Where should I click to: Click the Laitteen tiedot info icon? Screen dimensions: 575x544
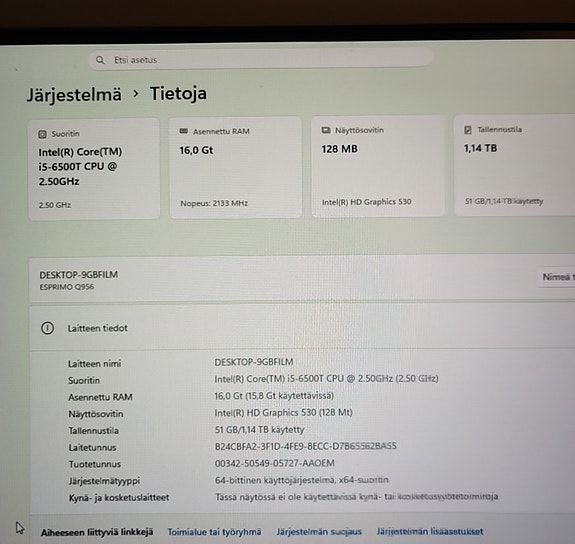pyautogui.click(x=47, y=328)
